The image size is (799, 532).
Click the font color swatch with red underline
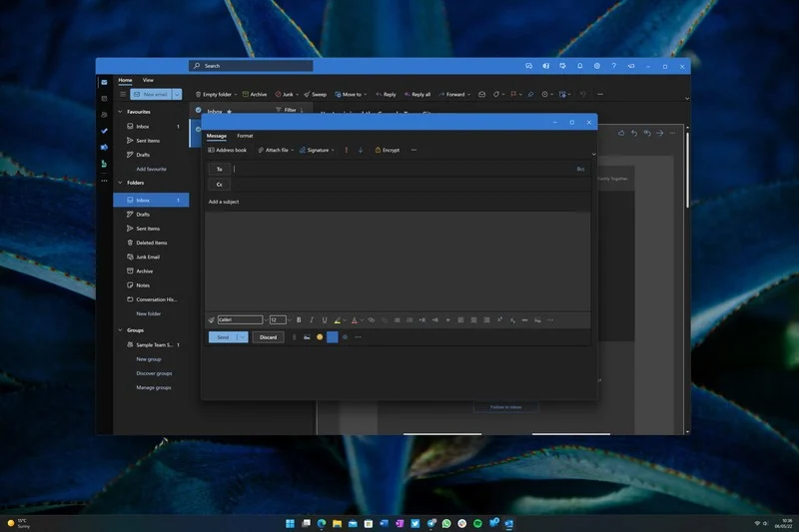354,320
